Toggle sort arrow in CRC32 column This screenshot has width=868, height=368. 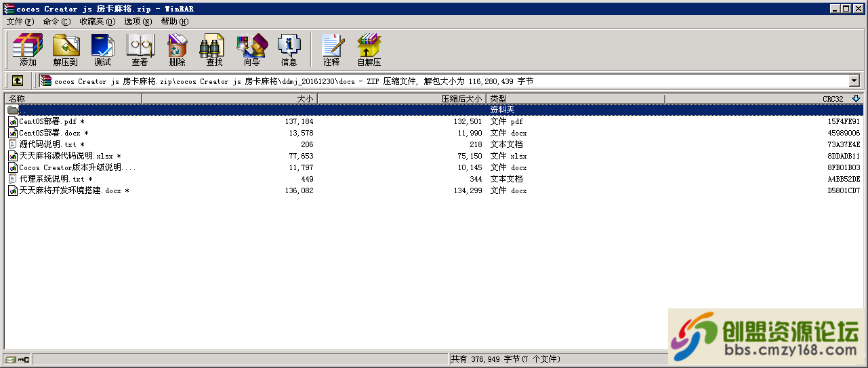(x=856, y=99)
